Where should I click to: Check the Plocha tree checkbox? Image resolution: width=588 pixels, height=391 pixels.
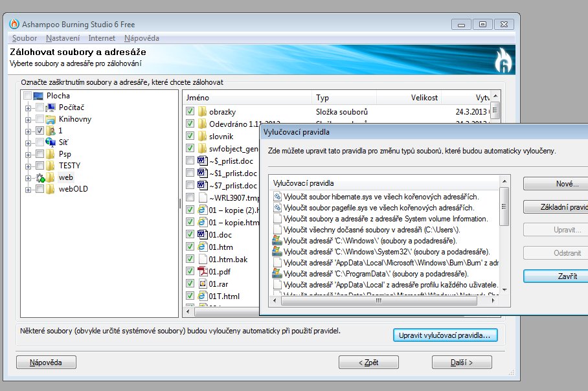[27, 96]
